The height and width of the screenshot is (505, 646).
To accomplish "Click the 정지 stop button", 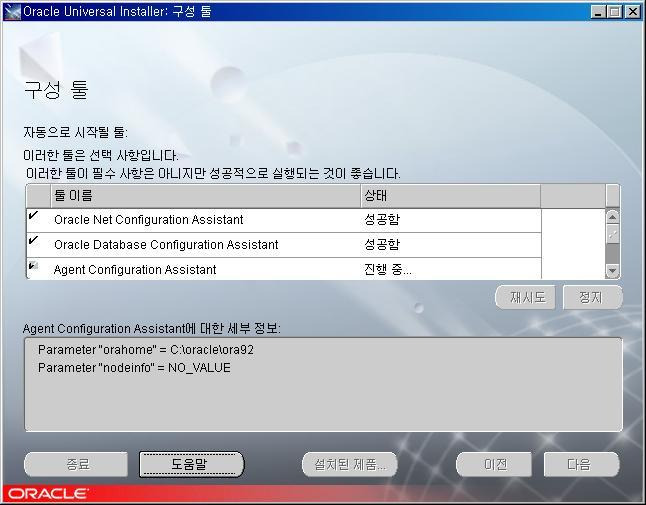I will click(592, 297).
